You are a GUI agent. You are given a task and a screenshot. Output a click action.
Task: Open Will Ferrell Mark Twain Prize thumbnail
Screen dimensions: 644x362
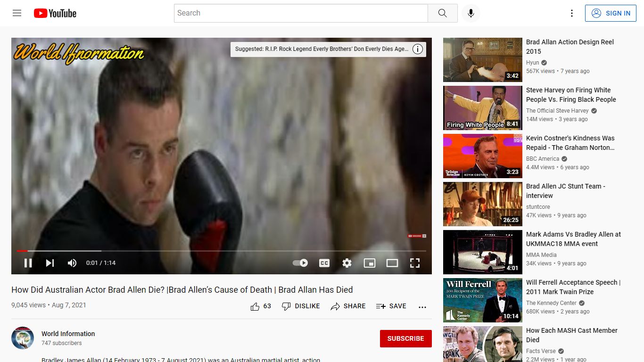[483, 300]
